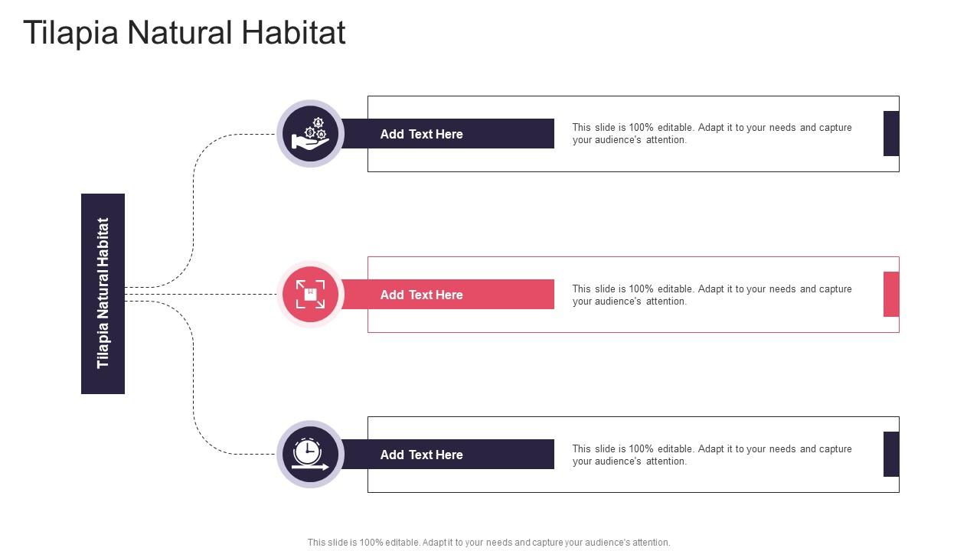Select description text in bottom row box
Image resolution: width=980 pixels, height=551 pixels.
(x=712, y=455)
